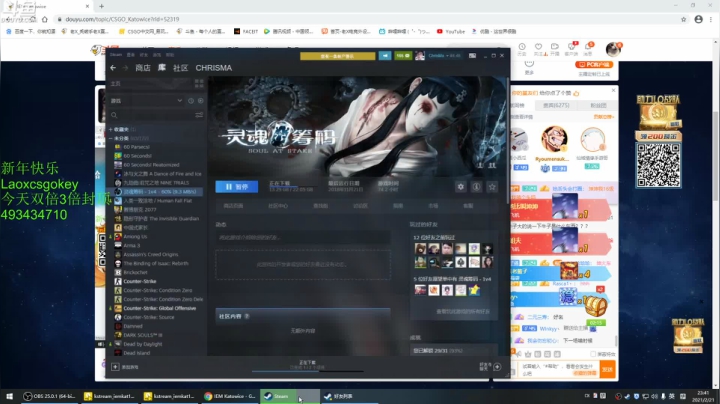Click the first friend avatar under 12 friends played

click(420, 249)
